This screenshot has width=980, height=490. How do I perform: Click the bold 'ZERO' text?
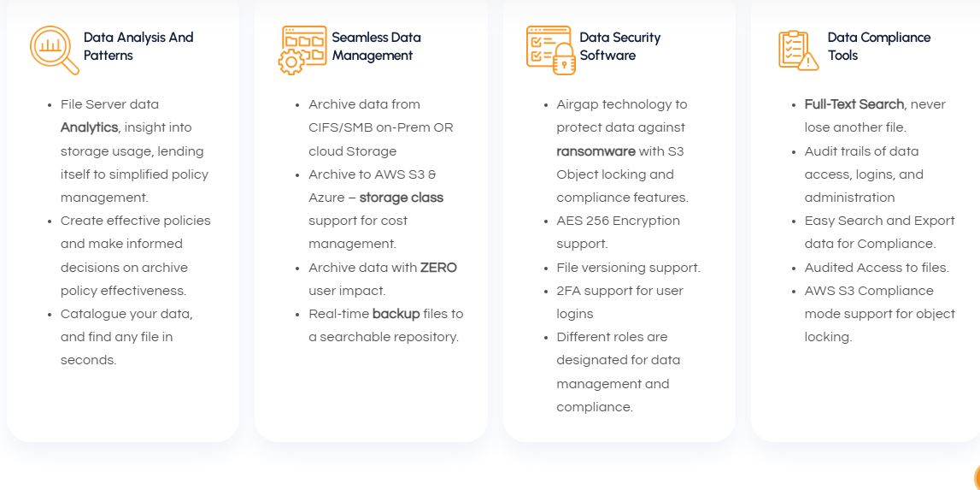point(438,268)
